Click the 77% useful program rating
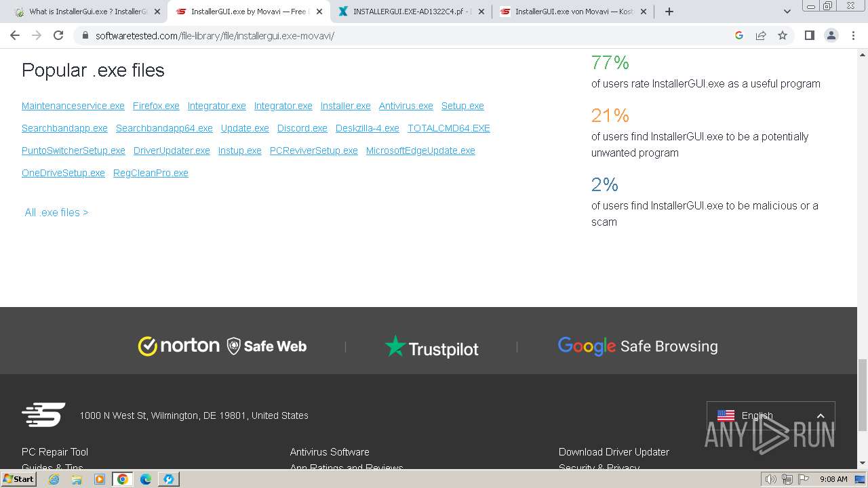The width and height of the screenshot is (868, 488). 610,62
